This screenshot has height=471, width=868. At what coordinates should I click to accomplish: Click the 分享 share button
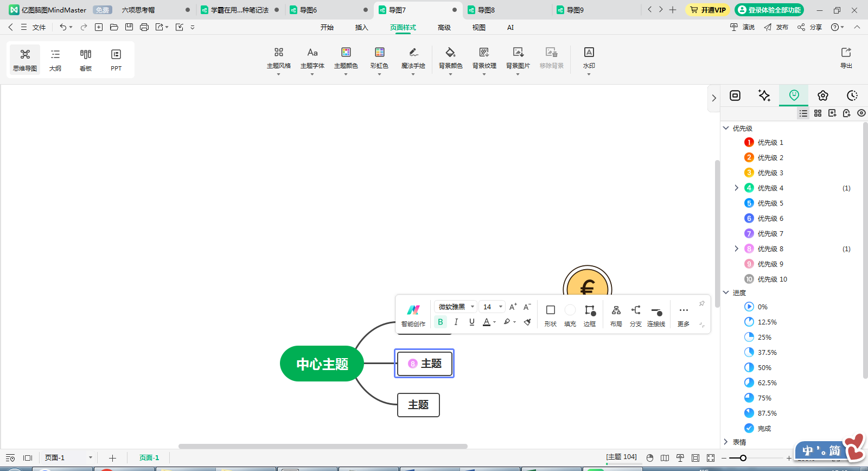point(809,27)
